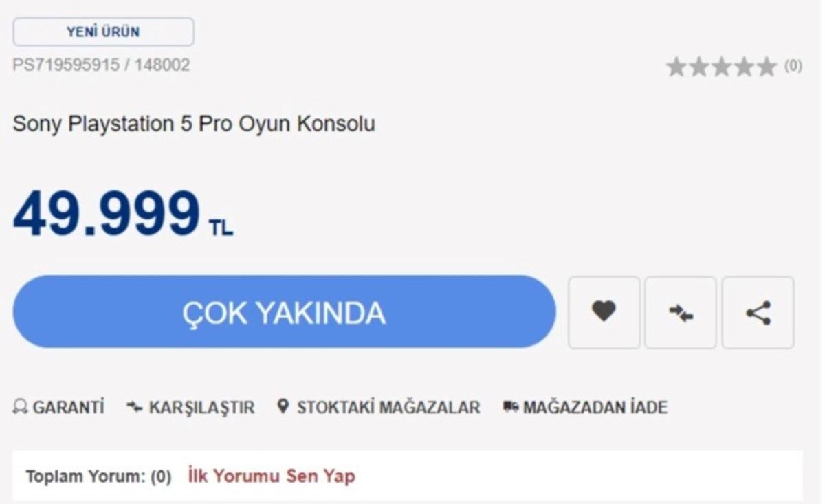This screenshot has height=504, width=825.
Task: Click the KARŞILAŞTIR text link
Action: [x=190, y=407]
